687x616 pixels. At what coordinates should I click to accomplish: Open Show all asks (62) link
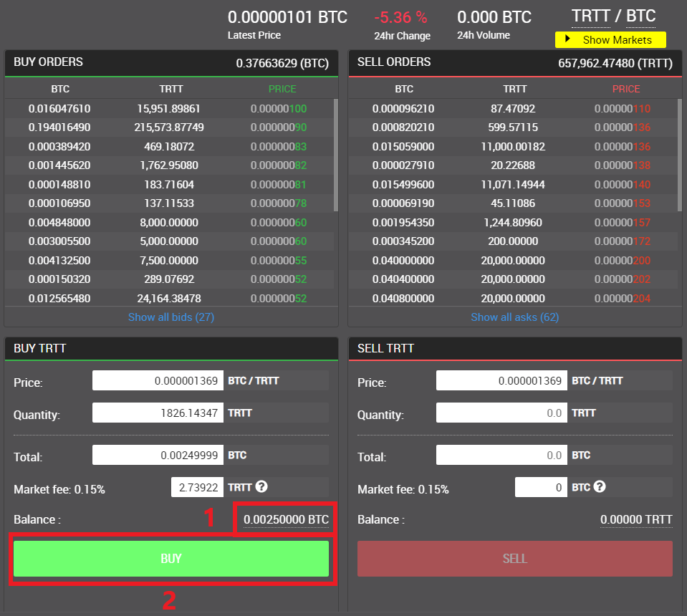click(x=515, y=317)
